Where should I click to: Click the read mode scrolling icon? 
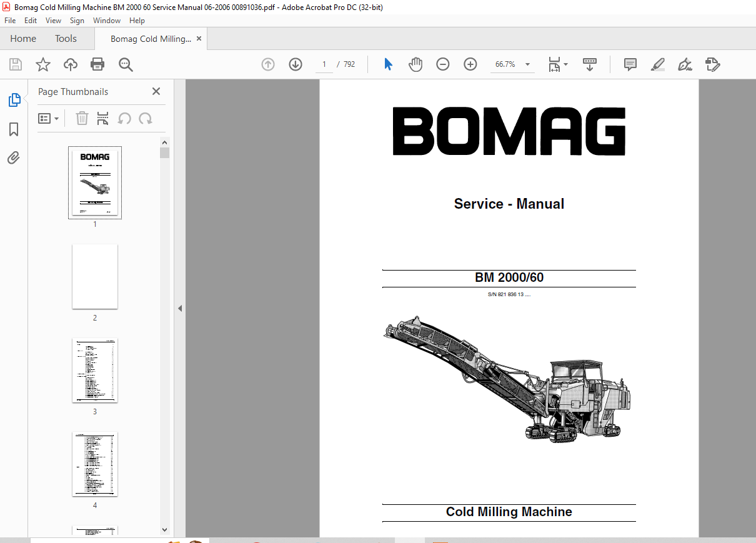pyautogui.click(x=590, y=64)
